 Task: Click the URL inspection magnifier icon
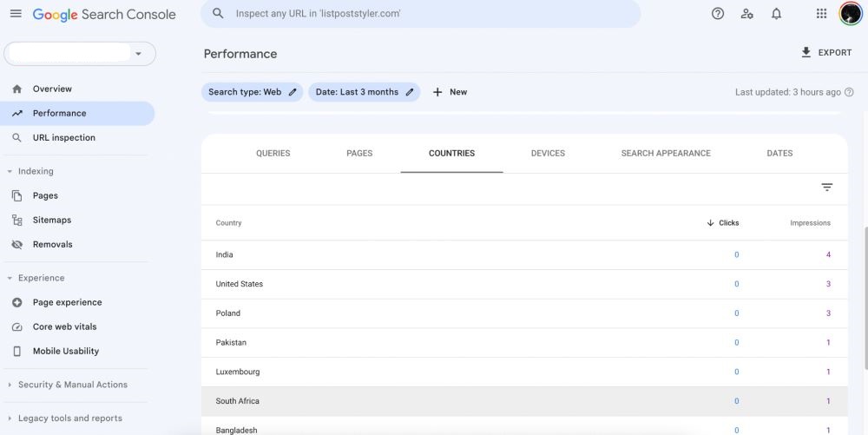pos(17,137)
